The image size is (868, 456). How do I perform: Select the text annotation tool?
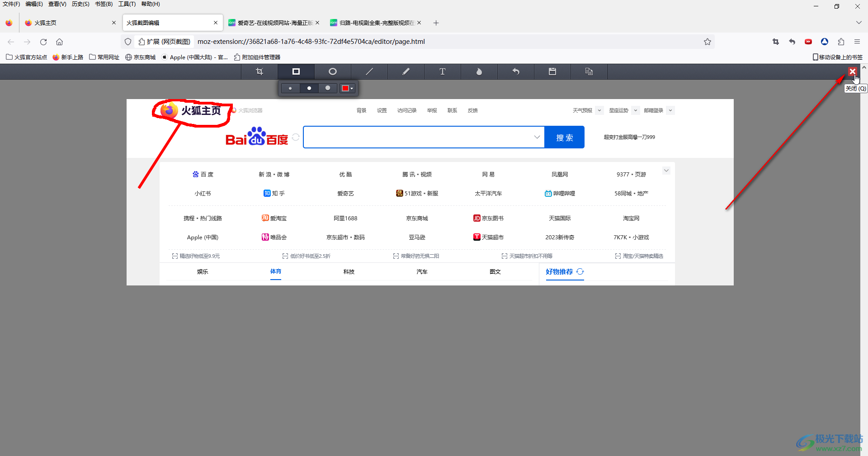(443, 71)
